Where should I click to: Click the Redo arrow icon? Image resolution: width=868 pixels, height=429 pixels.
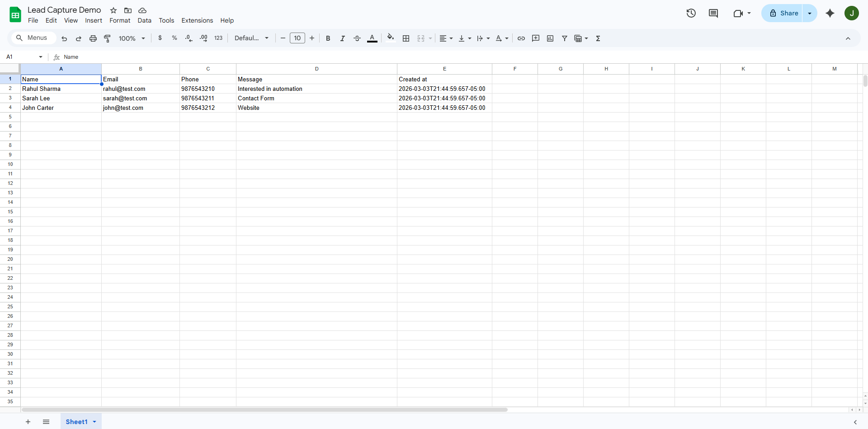[79, 38]
